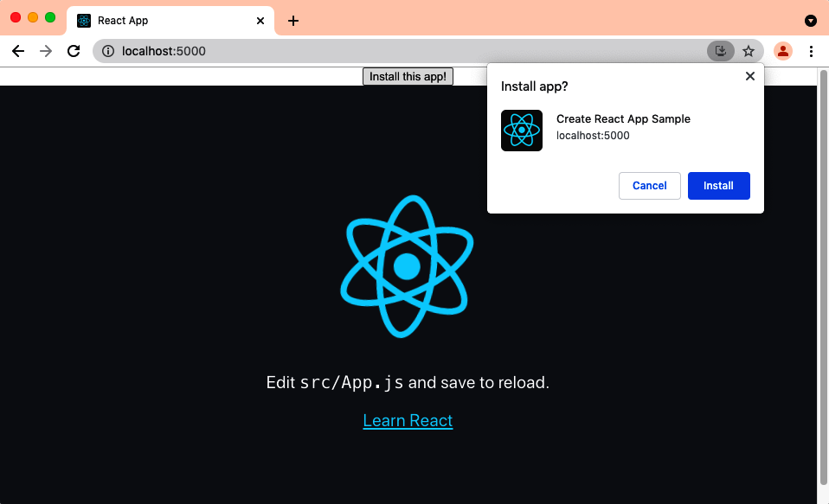
Task: Click the page's vertical scrollbar
Action: 823,278
